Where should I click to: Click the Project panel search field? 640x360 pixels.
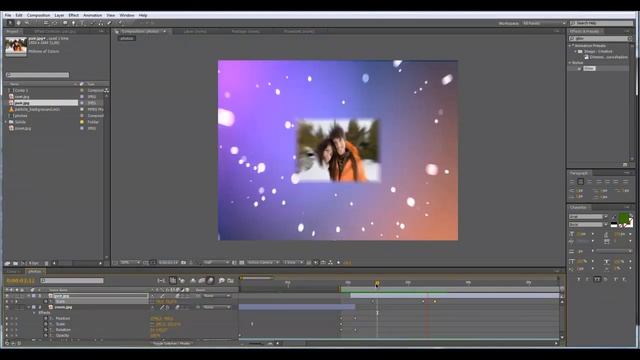tap(38, 75)
